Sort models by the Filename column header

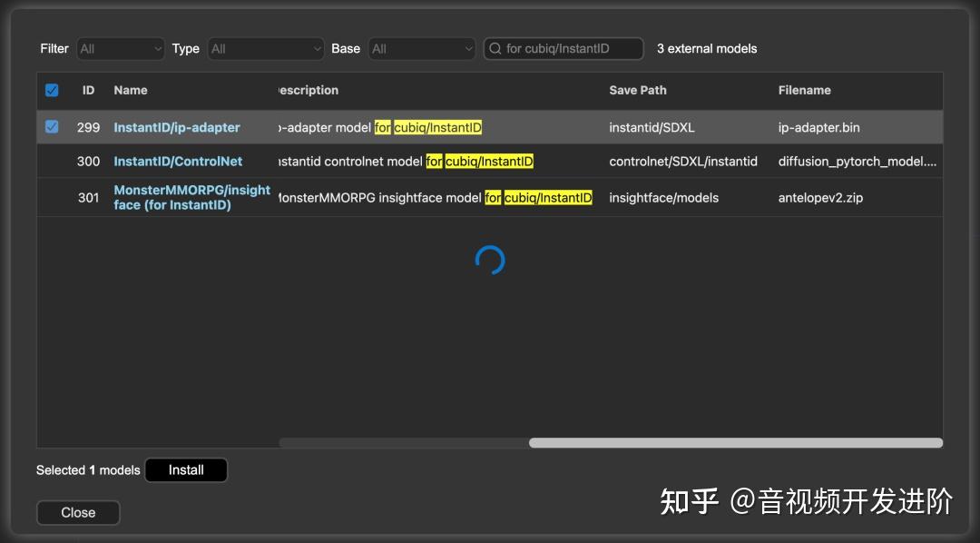pyautogui.click(x=804, y=90)
